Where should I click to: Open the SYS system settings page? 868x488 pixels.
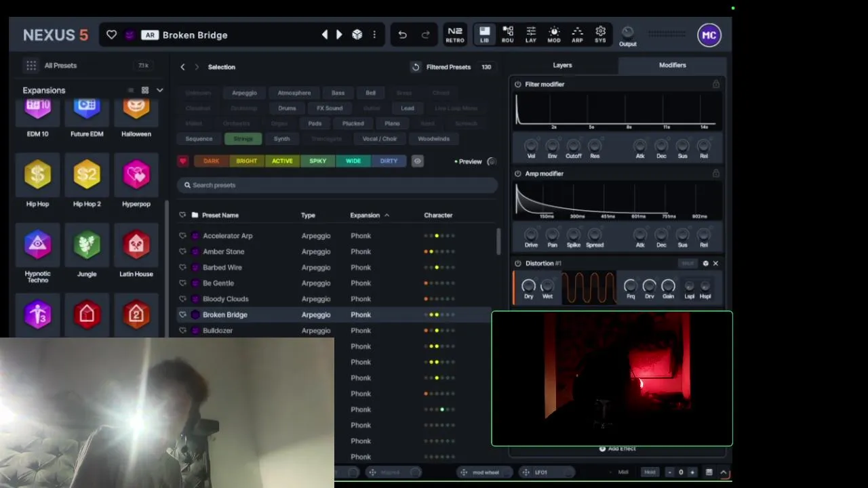click(x=600, y=35)
